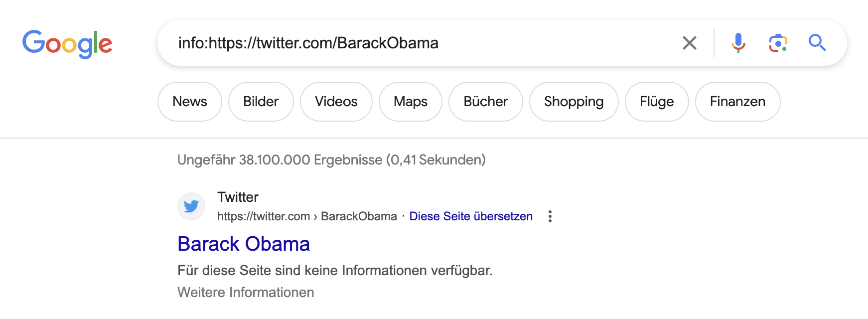Open Weitere Informationen link
Viewport: 868px width, 319px height.
[x=246, y=293]
